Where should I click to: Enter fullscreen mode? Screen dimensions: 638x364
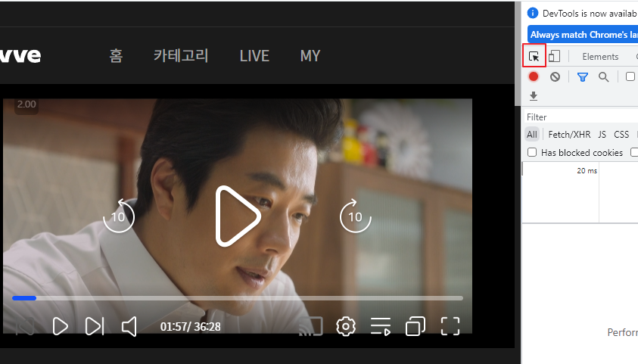pos(450,326)
